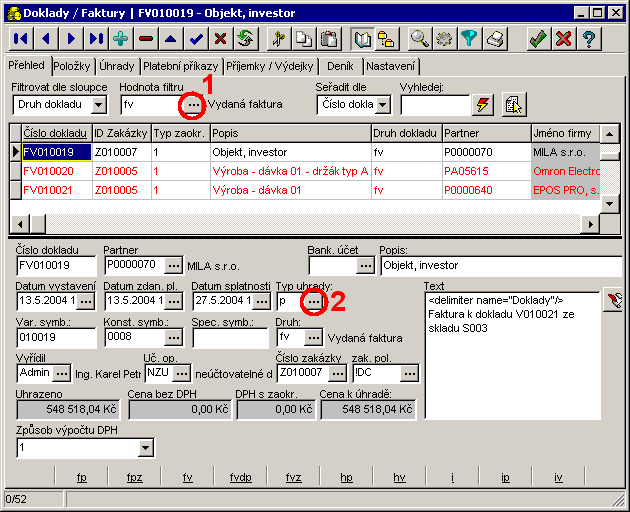Click Typ úhrady ellipsis browse button

313,300
